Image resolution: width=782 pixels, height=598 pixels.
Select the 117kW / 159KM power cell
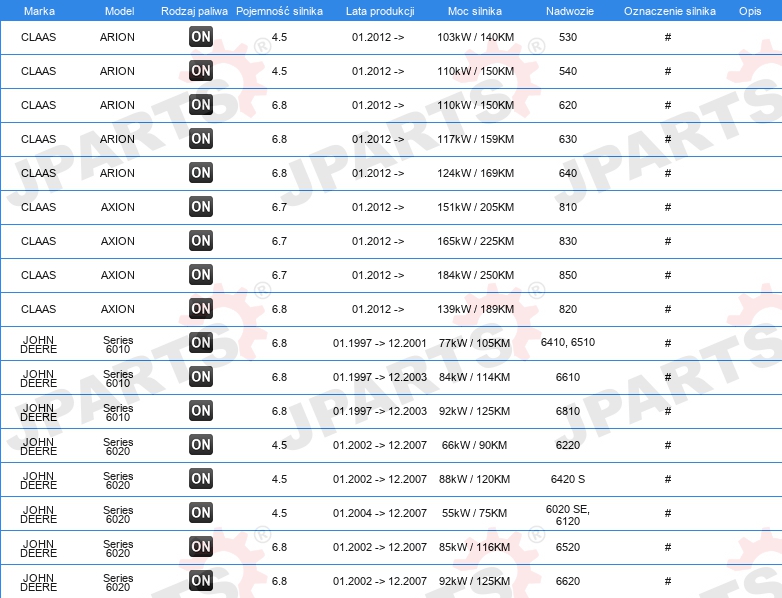point(475,139)
